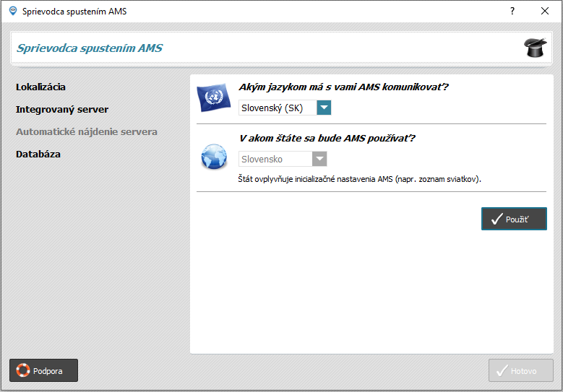Click the globe country icon
This screenshot has width=563, height=392.
click(214, 157)
